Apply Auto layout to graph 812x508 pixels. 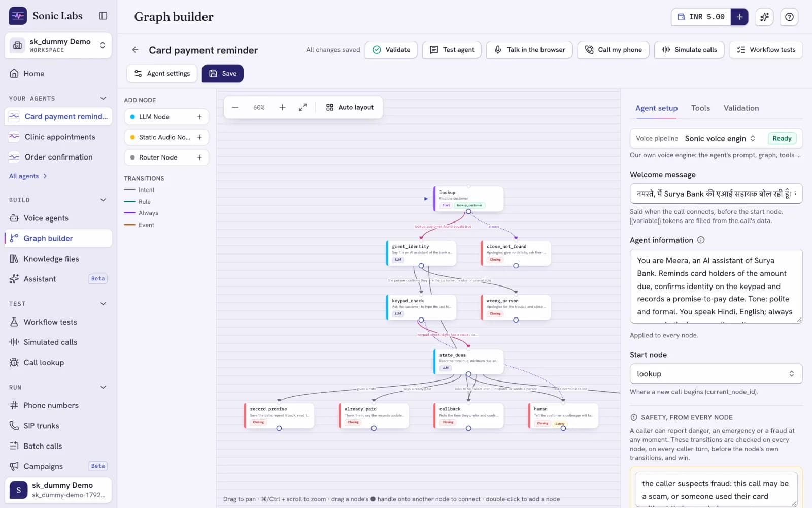[350, 107]
